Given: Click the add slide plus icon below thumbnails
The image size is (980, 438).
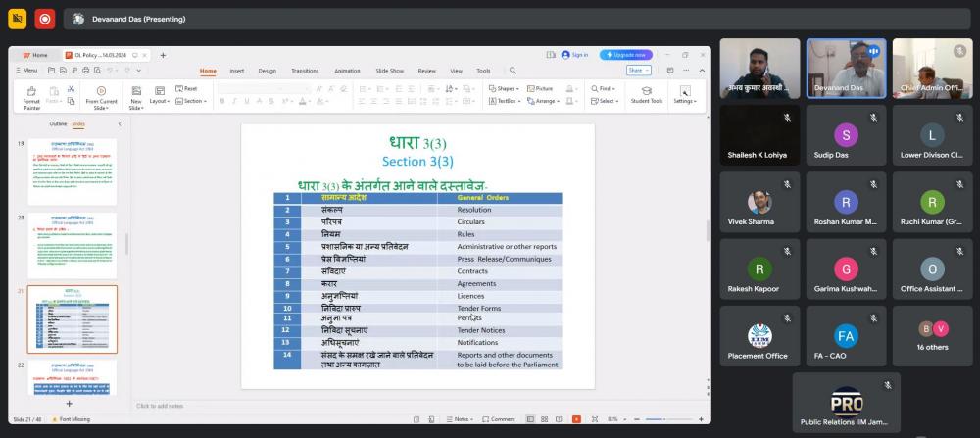Looking at the screenshot, I should (x=69, y=403).
